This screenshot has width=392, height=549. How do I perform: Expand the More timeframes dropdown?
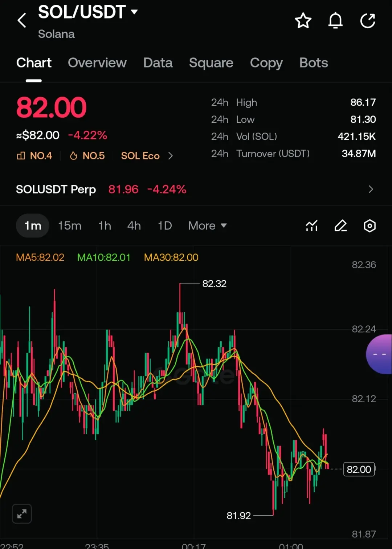coord(208,226)
